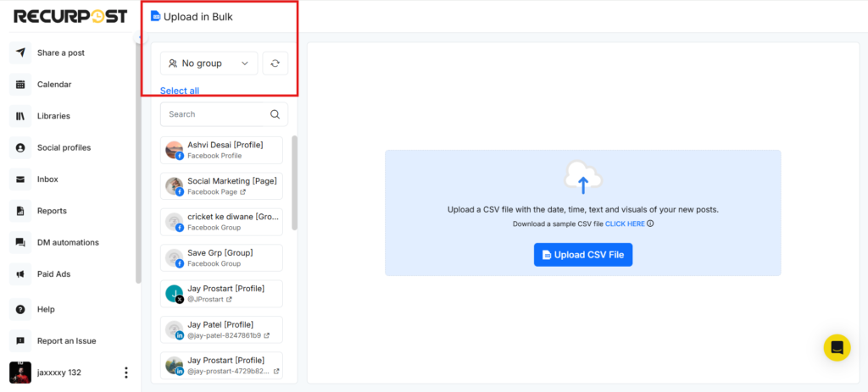Click the profile list scrollbar
Screen dimensions: 868x392
pyautogui.click(x=294, y=183)
